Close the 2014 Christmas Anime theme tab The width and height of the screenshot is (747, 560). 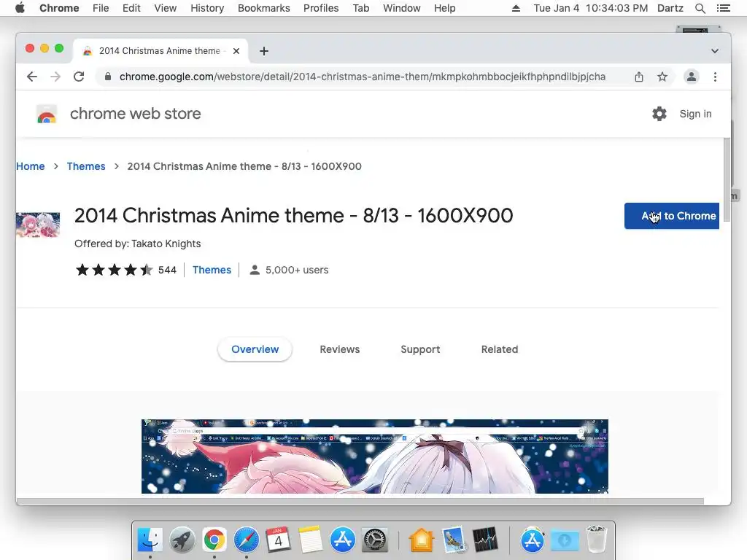(236, 51)
